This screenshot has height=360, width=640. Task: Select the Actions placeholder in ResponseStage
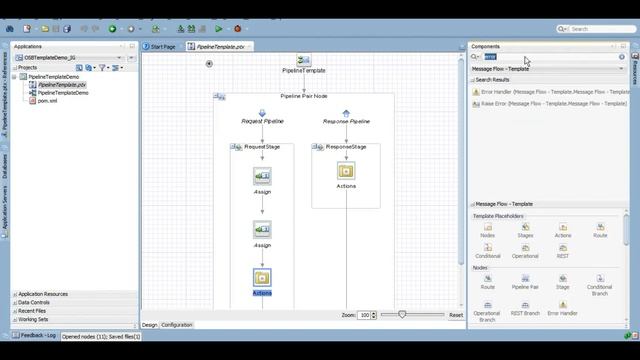(346, 171)
